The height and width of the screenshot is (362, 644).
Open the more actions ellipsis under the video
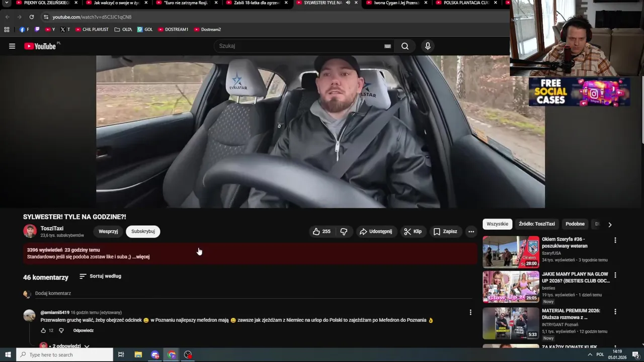471,232
